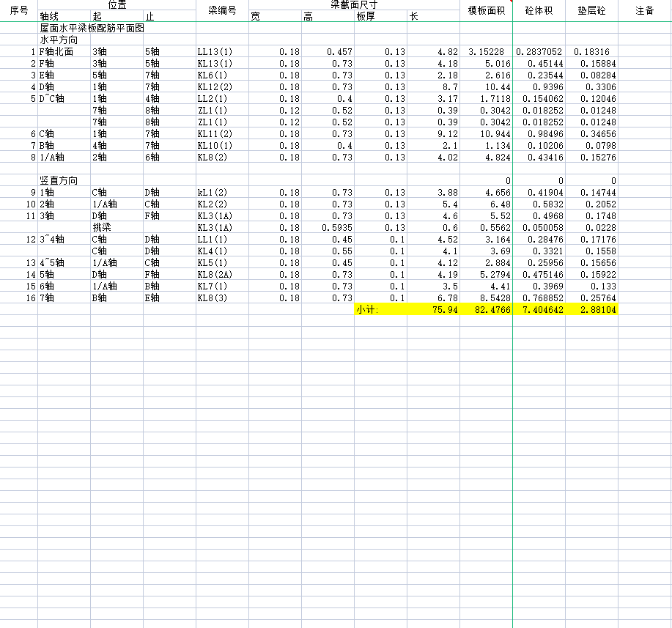
Task: Click the 砼体积 column header
Action: [x=539, y=10]
